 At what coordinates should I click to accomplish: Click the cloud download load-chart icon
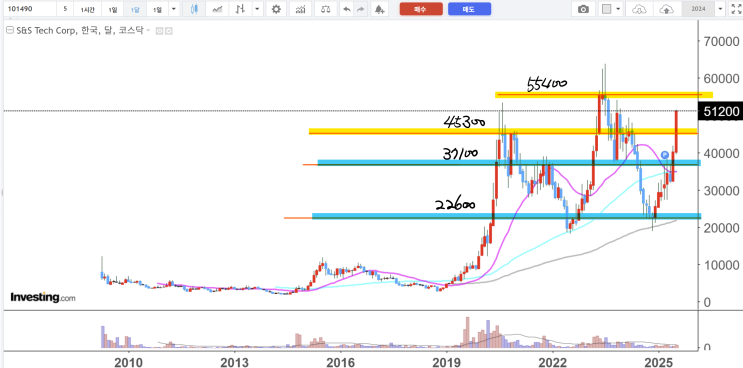click(639, 9)
